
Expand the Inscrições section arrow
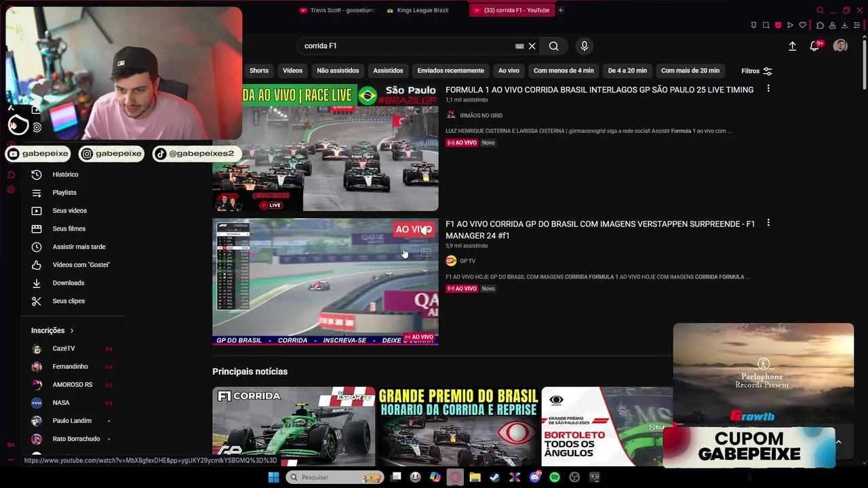click(72, 331)
